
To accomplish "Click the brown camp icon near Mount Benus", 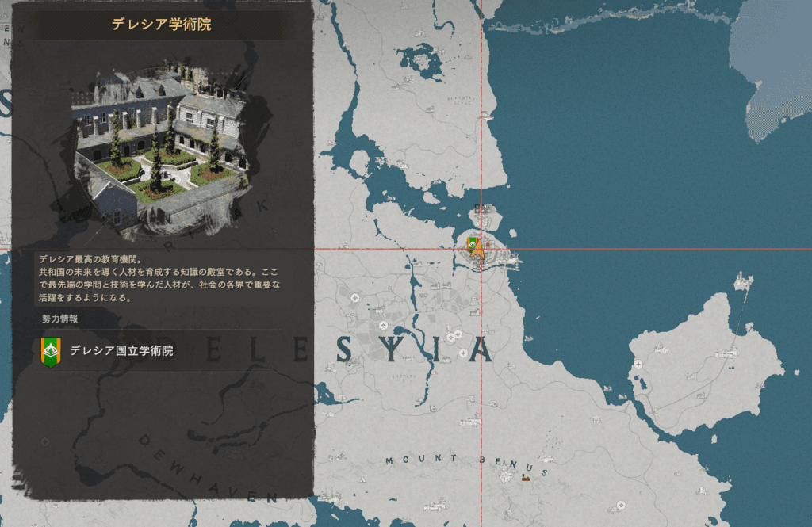I will (x=525, y=478).
